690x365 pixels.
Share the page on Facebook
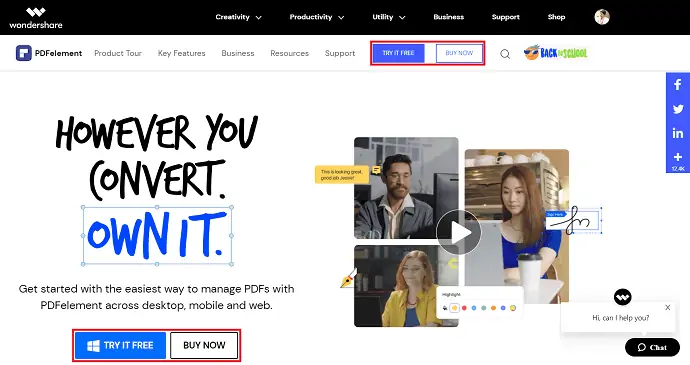[678, 85]
